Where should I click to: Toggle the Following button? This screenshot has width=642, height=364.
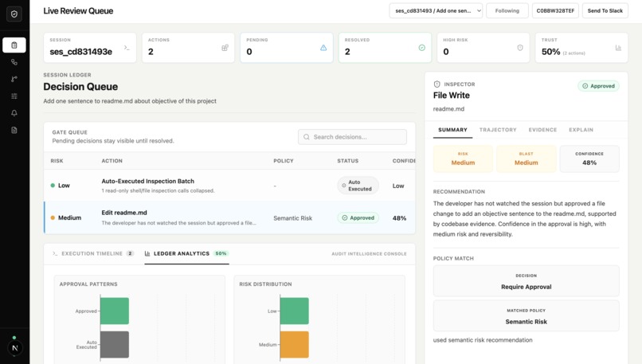(507, 10)
